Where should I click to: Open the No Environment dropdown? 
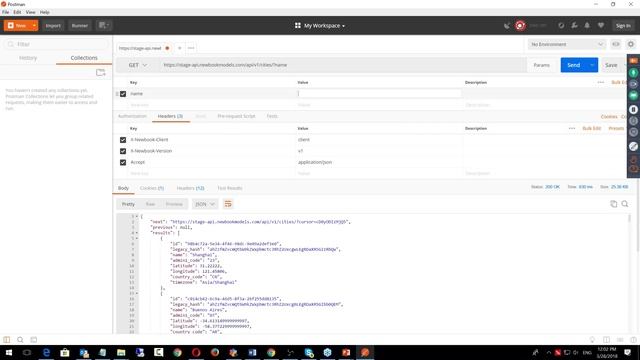click(567, 44)
